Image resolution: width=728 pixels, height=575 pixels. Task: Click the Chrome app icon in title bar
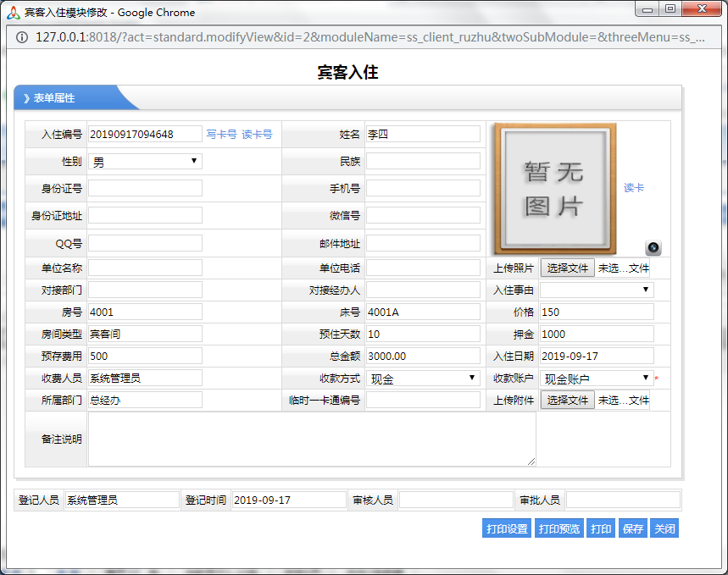point(13,12)
